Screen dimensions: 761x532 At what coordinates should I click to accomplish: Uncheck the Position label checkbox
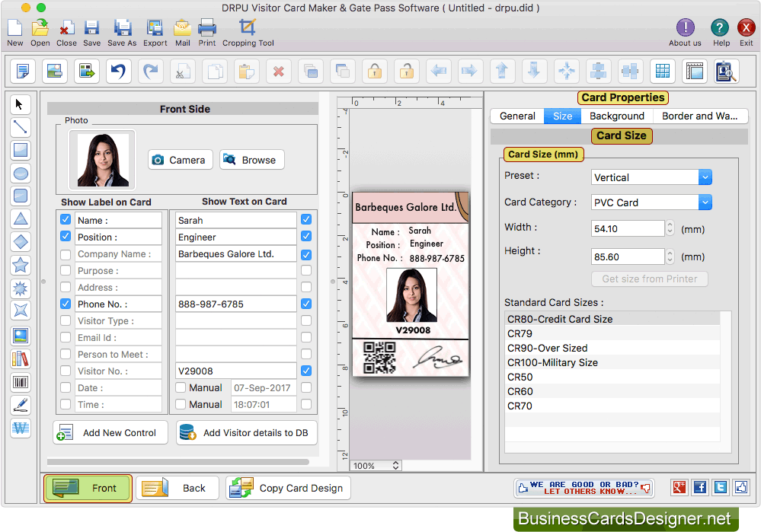[x=66, y=236]
